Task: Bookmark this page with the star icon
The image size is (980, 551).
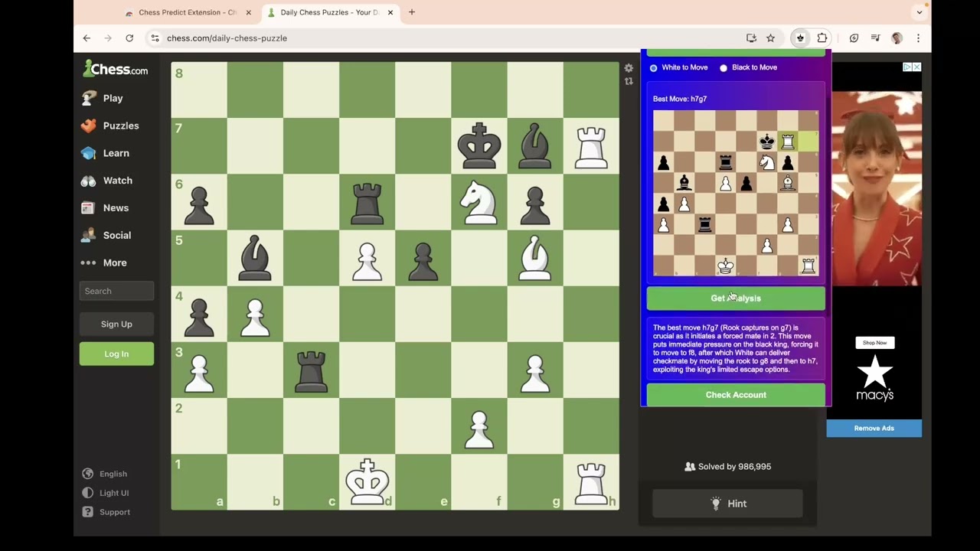Action: [x=770, y=38]
